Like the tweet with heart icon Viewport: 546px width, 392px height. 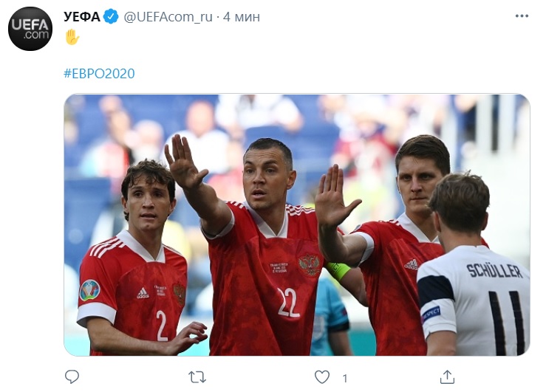321,377
